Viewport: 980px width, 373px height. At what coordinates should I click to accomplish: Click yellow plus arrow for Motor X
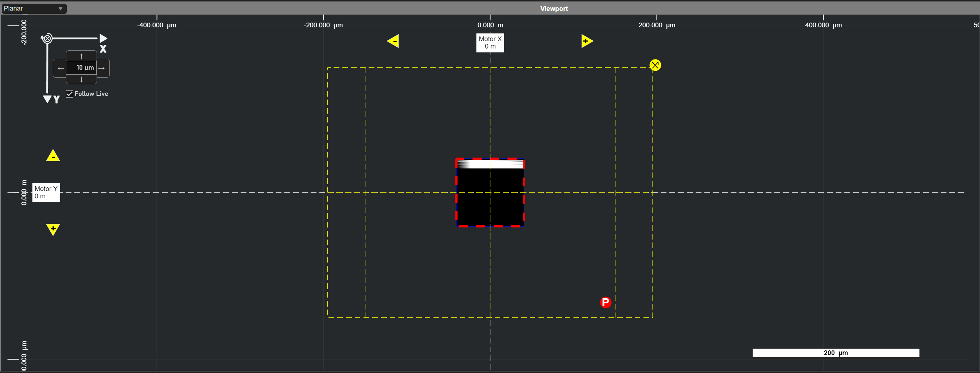[x=586, y=41]
